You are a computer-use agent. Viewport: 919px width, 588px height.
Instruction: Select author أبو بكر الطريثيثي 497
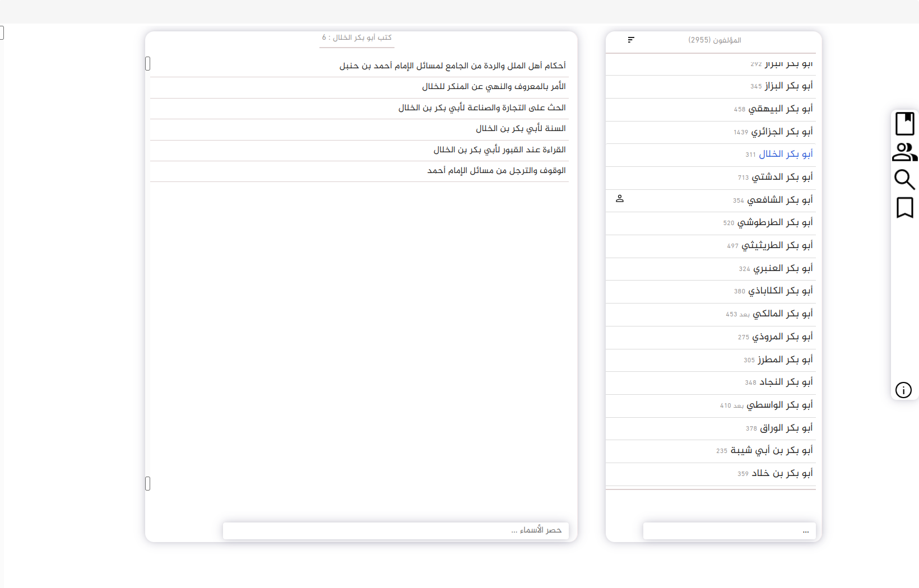pos(711,246)
